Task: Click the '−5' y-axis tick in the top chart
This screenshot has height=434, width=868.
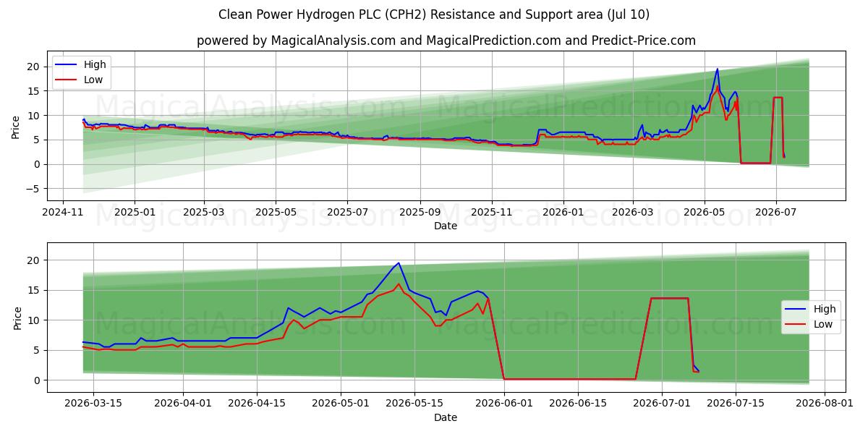Action: 33,189
